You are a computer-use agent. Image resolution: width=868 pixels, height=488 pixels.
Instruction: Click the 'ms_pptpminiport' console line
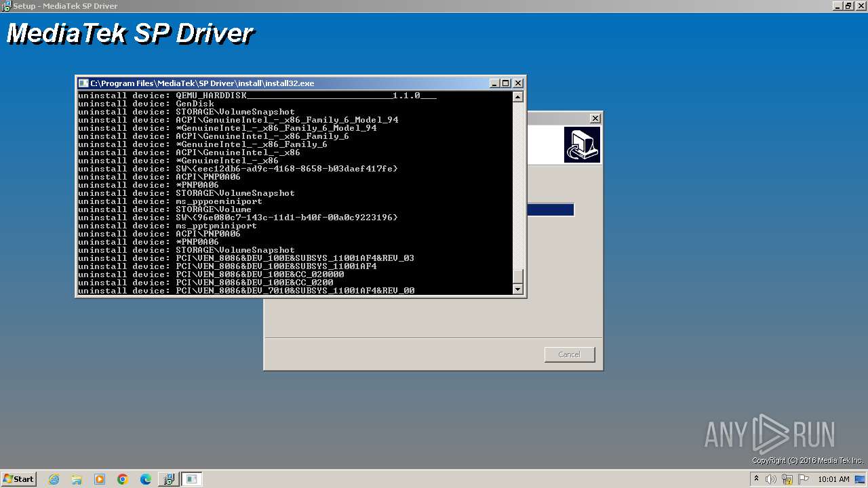(167, 226)
